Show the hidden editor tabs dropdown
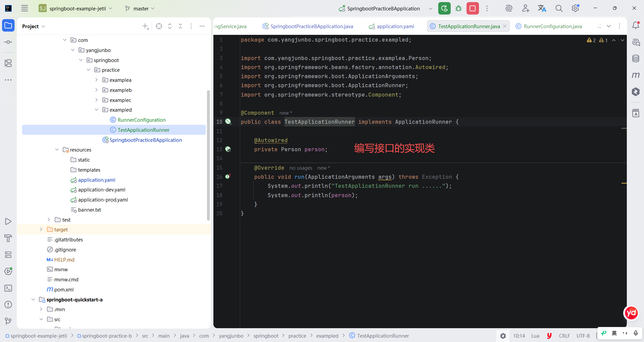Screen dimensions: 644x342 (x=609, y=26)
